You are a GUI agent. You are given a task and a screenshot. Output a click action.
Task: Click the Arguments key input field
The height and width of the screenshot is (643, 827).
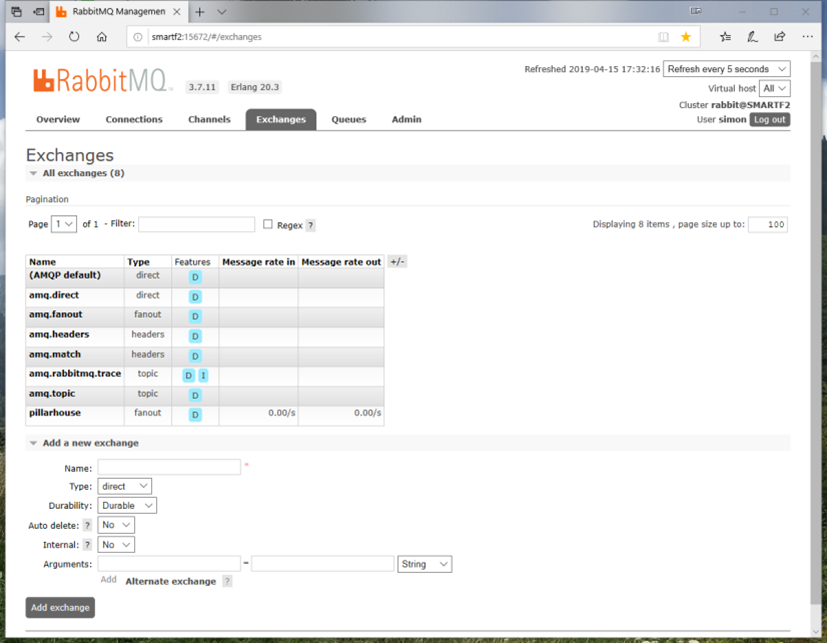(x=169, y=564)
